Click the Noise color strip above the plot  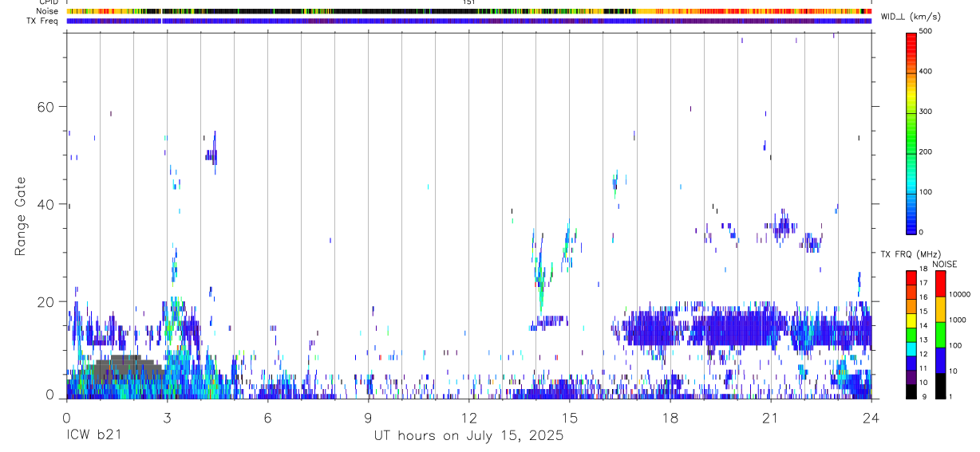point(469,11)
